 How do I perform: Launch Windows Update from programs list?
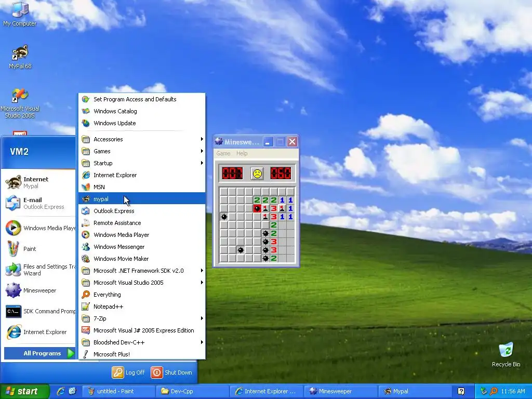pos(142,123)
